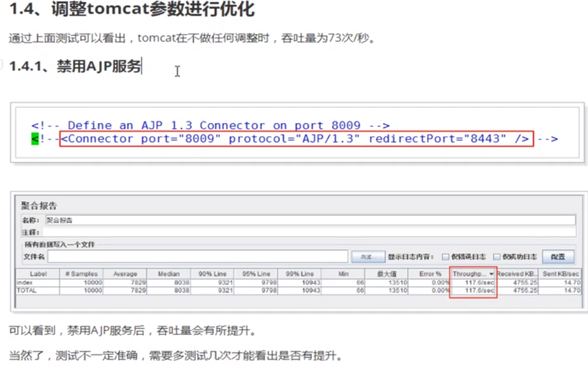
Task: Sort by the 99% Line column header
Action: pyautogui.click(x=300, y=274)
